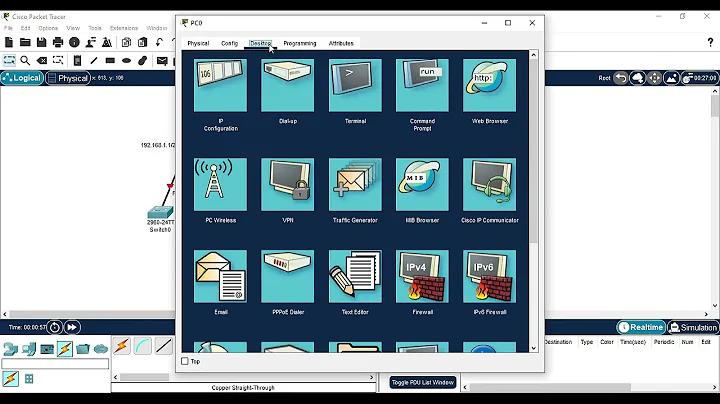Open the Attributes tab in PC0

[341, 43]
